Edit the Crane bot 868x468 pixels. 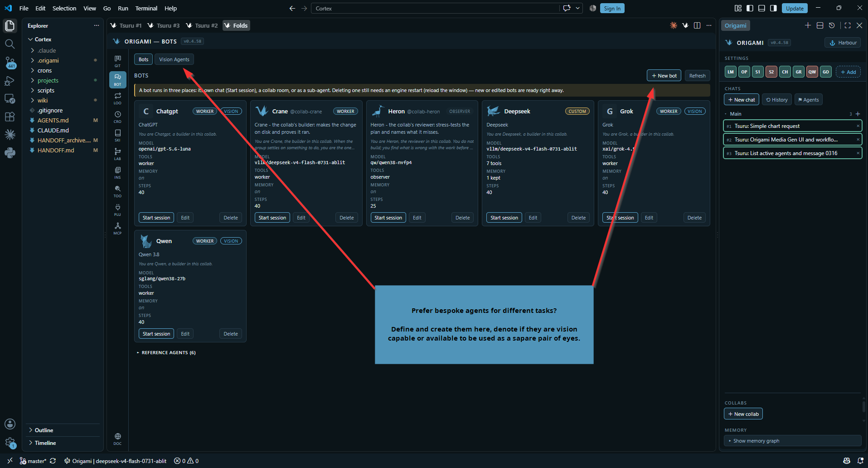click(x=301, y=218)
